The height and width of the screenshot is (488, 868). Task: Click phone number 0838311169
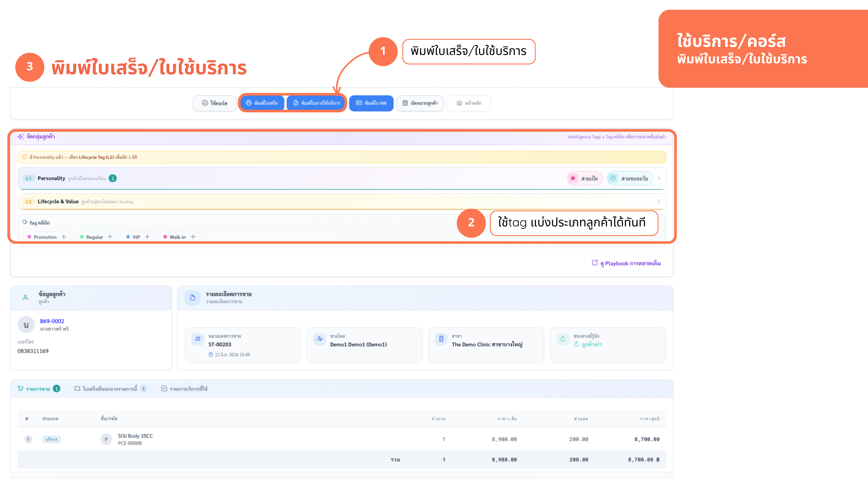(x=33, y=351)
